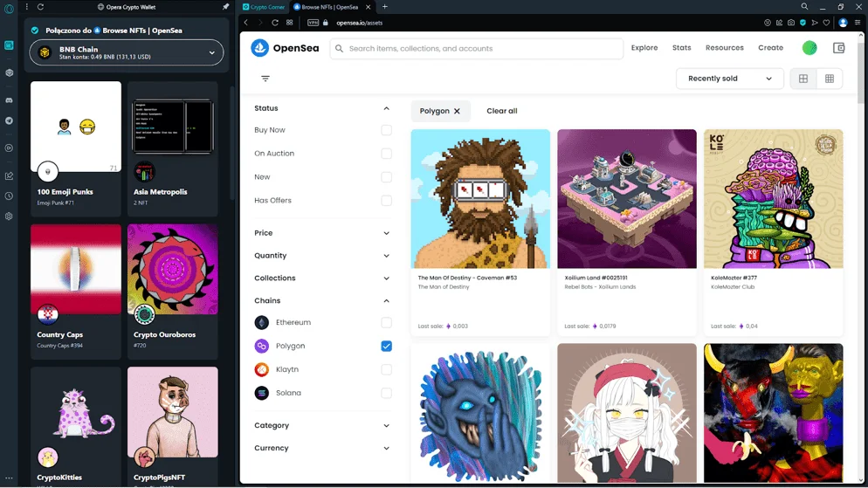Switch to small grid view
This screenshot has width=868, height=488.
coord(830,79)
